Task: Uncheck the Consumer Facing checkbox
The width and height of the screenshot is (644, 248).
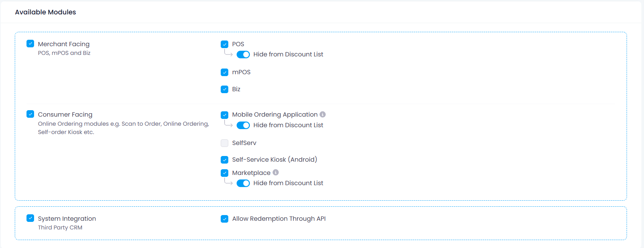Action: 30,114
